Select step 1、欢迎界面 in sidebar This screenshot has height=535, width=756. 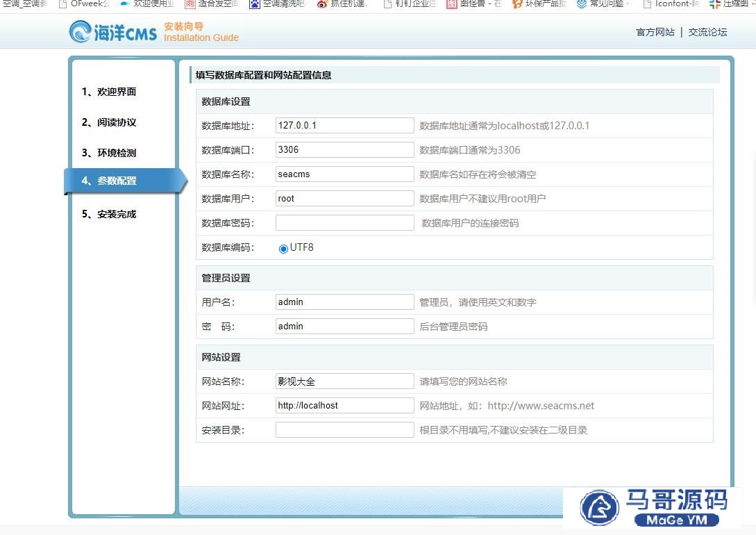[x=109, y=92]
